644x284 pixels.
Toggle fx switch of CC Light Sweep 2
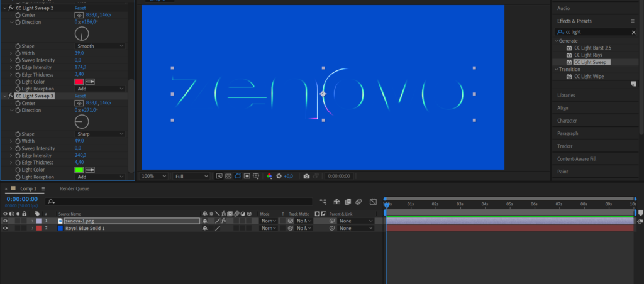(x=11, y=8)
